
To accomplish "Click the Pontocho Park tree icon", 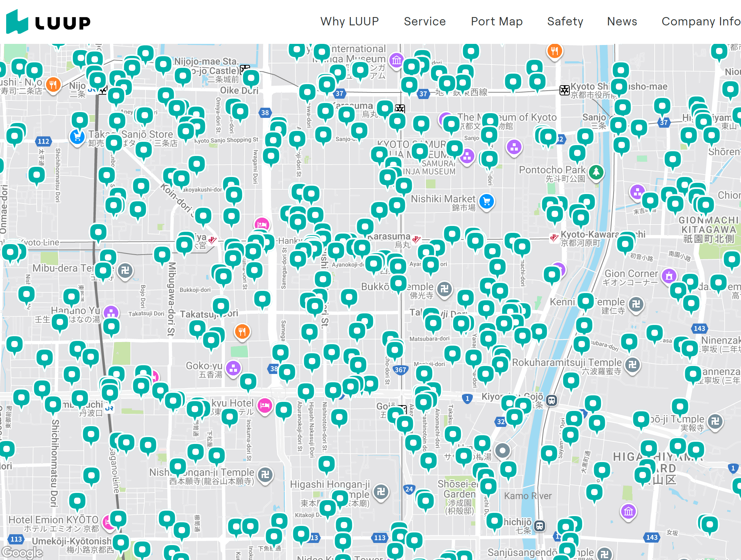I will [596, 172].
